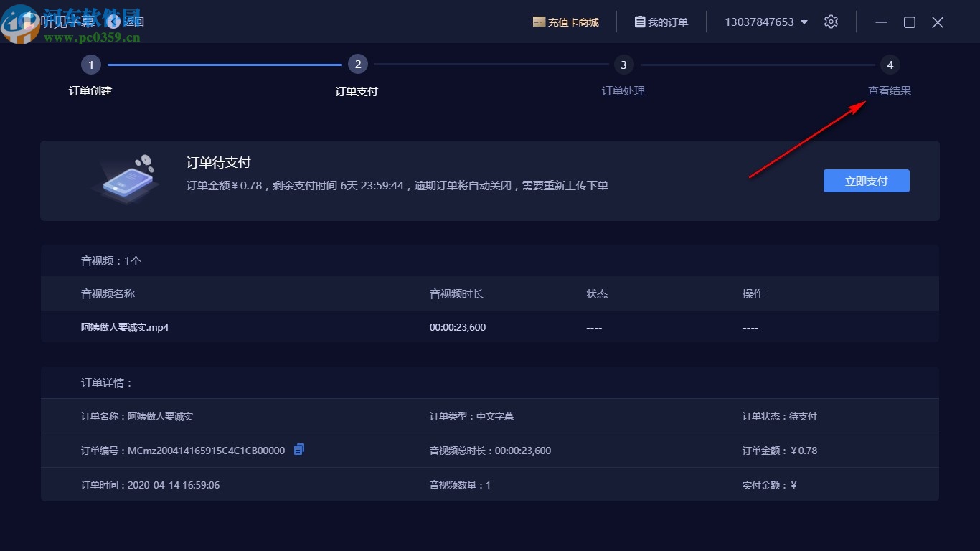Click the remaining payment time notice text
980x551 pixels.
point(397,185)
